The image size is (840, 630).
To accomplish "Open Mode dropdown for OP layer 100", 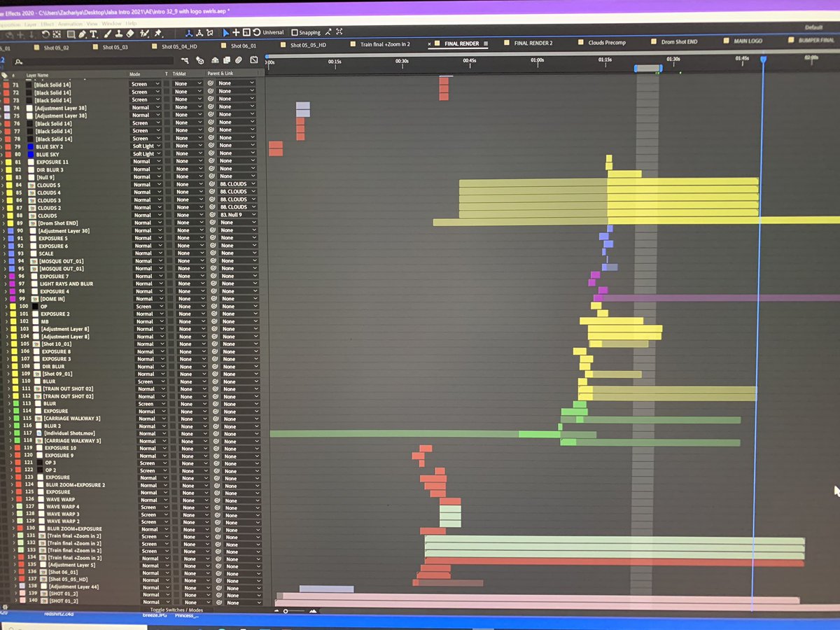I will point(148,307).
